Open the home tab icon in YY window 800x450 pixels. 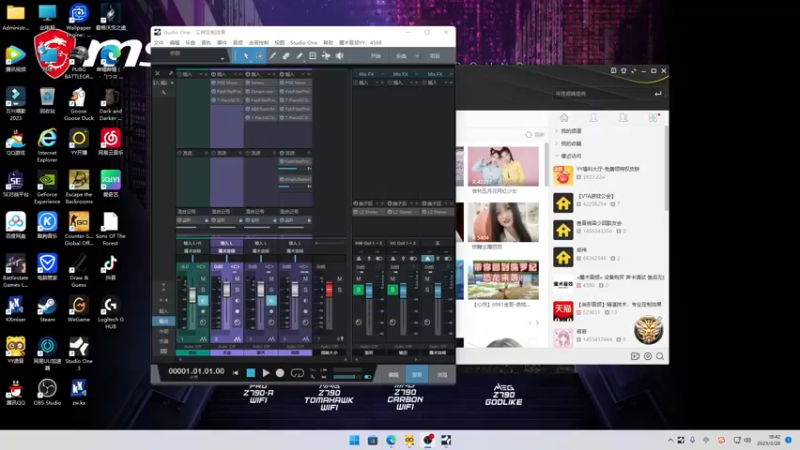click(564, 118)
